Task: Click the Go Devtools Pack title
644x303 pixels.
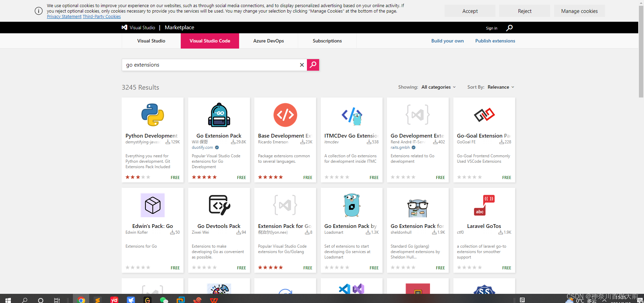Action: coord(219,226)
